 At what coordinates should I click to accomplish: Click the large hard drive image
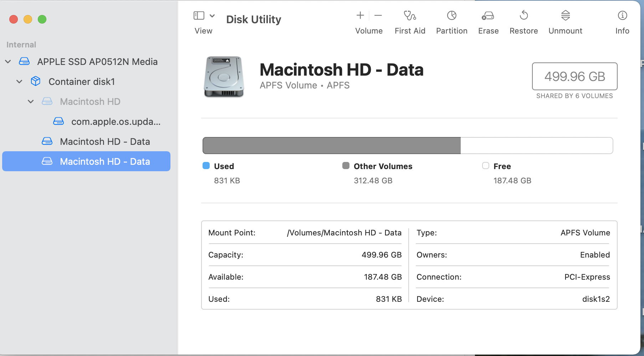[224, 76]
